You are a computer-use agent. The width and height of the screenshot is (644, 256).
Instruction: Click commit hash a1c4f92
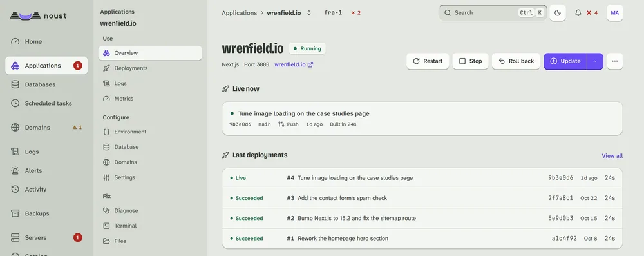[x=564, y=239]
